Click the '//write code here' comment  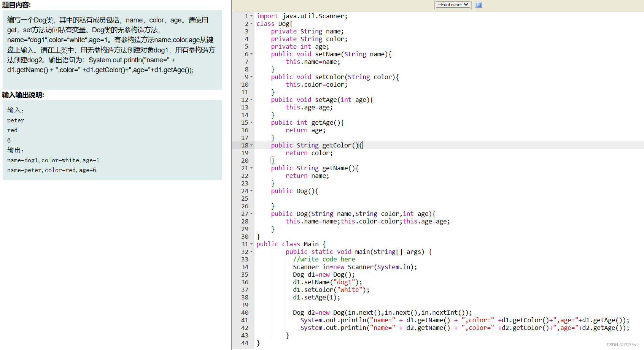tap(324, 259)
